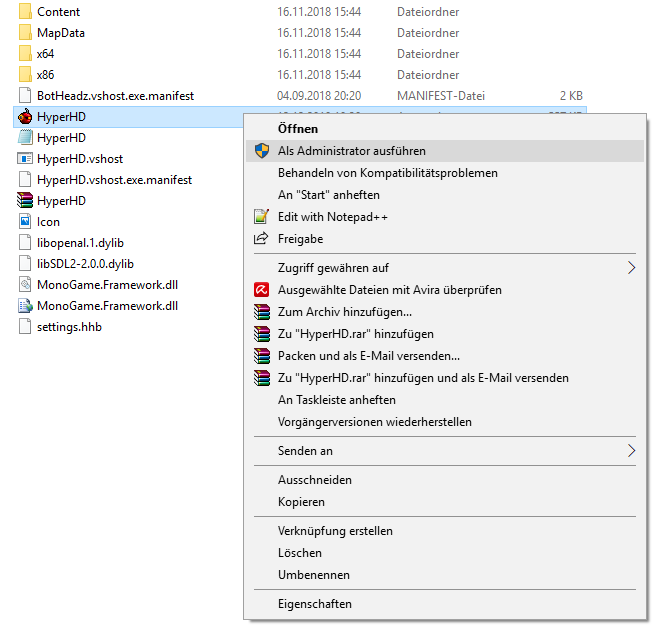This screenshot has width=652, height=626.
Task: Click the gear icon of first MonoGame.Framework.dll
Action: (25, 285)
